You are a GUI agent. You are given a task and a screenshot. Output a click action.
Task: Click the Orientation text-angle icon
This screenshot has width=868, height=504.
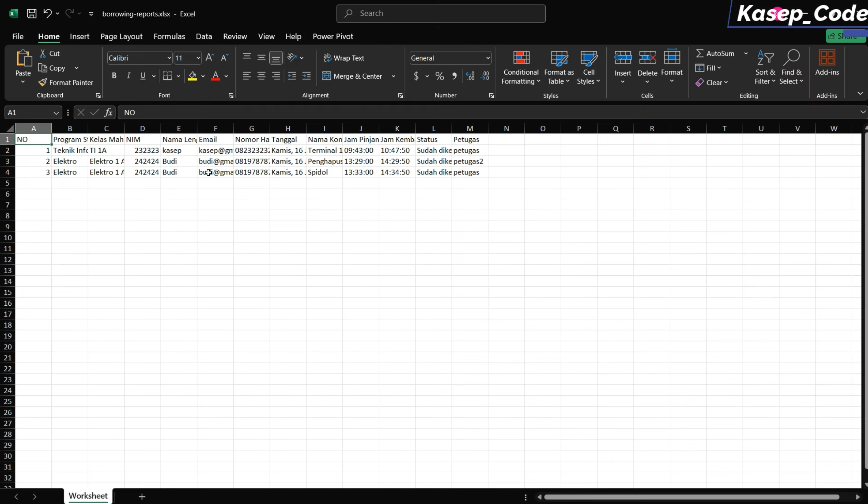click(292, 58)
